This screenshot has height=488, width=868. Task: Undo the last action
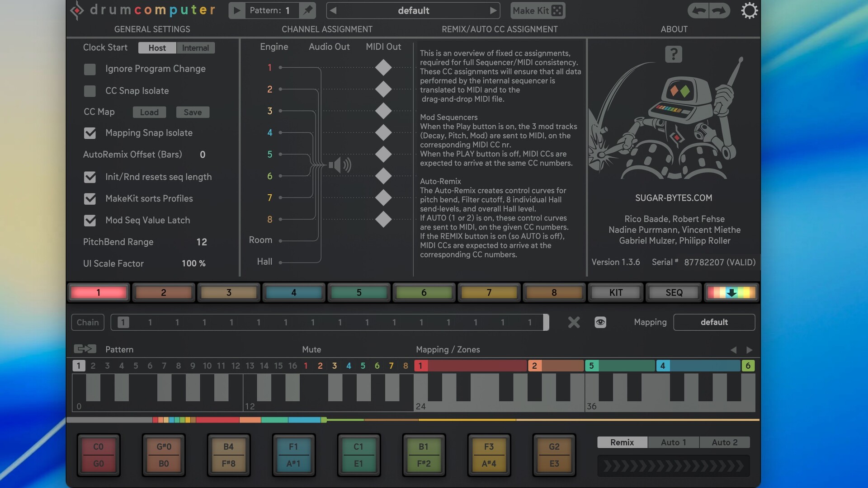point(699,10)
